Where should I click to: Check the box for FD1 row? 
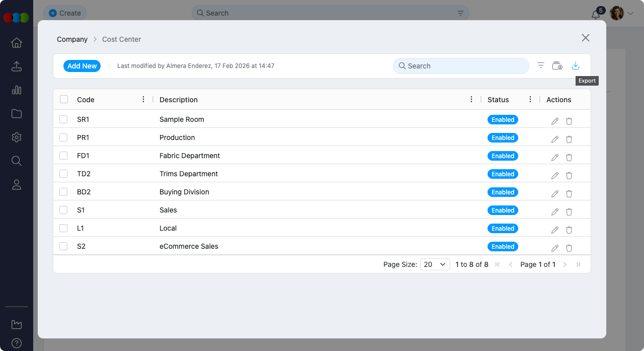coord(63,156)
